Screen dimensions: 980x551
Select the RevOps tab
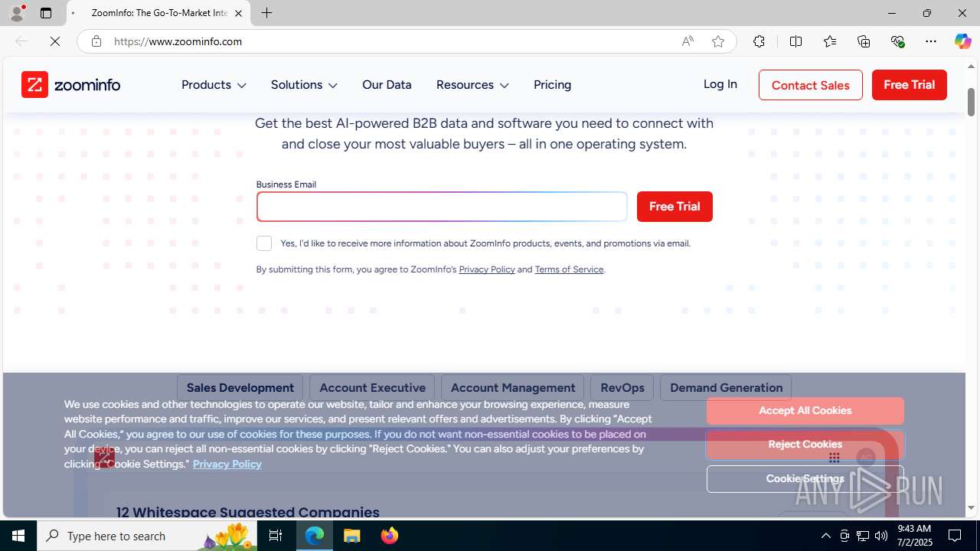click(x=622, y=388)
